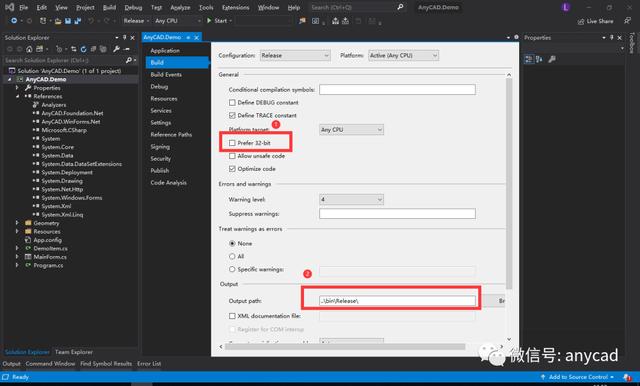Click the New Project toolbar icon
Image resolution: width=640 pixels, height=386 pixels.
(42, 20)
